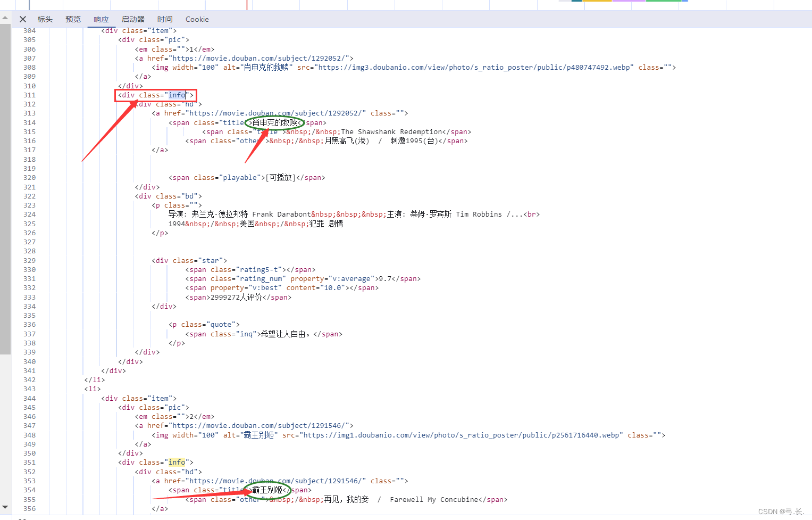This screenshot has width=812, height=520.
Task: Click the p class="quote" tag on line 336
Action: click(204, 325)
